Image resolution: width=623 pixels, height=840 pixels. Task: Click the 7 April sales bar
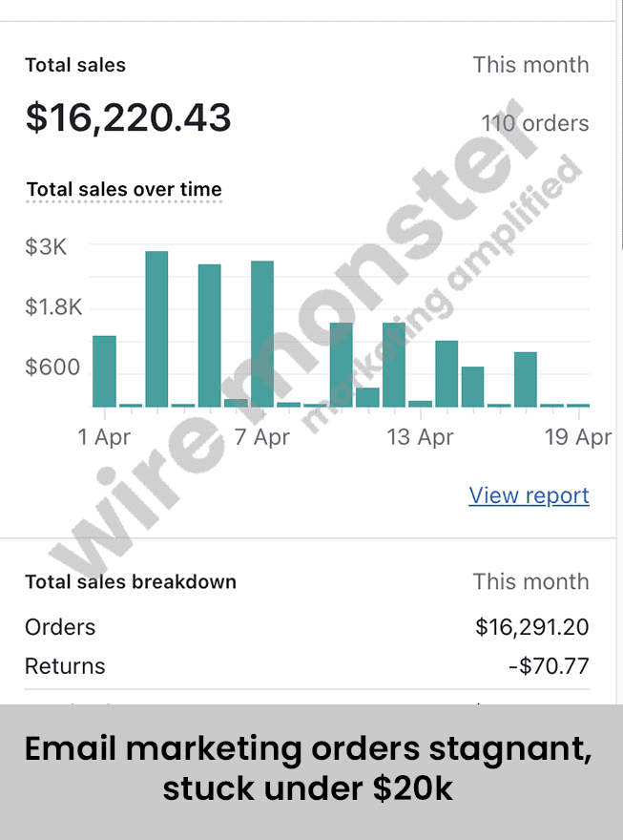262,334
